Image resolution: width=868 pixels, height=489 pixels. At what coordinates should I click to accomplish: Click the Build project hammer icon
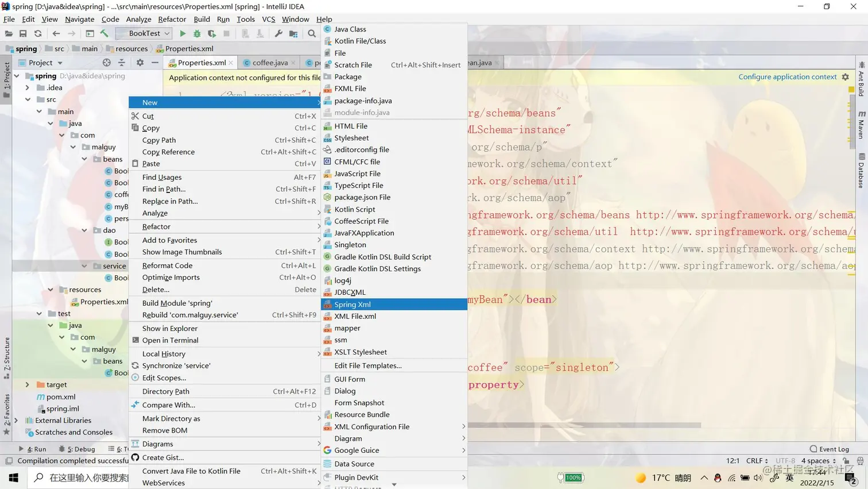click(104, 33)
